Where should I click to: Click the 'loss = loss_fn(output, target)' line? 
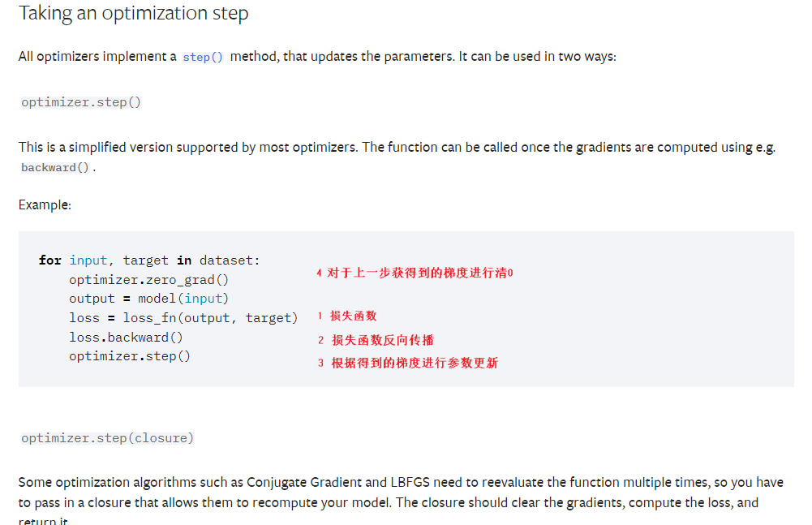coord(183,318)
